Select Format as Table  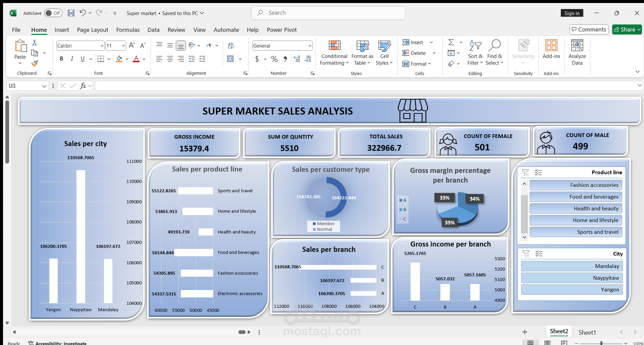click(x=362, y=53)
